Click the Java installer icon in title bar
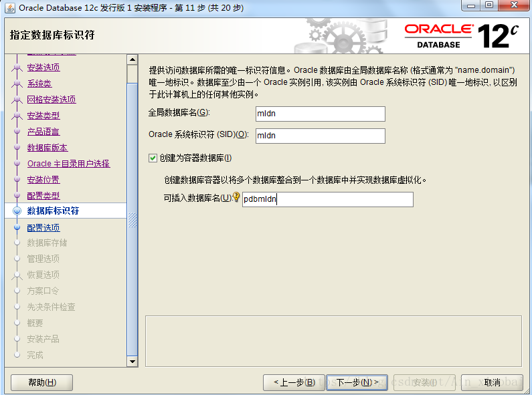 point(10,8)
